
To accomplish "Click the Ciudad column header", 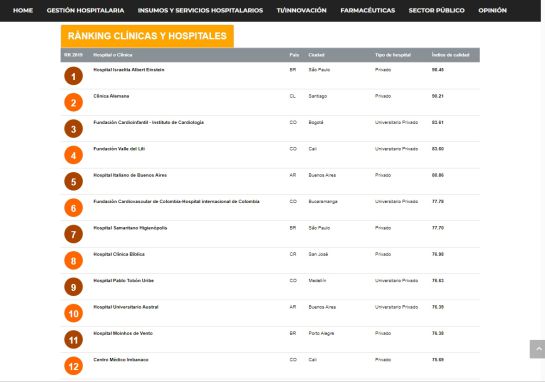I will point(316,55).
